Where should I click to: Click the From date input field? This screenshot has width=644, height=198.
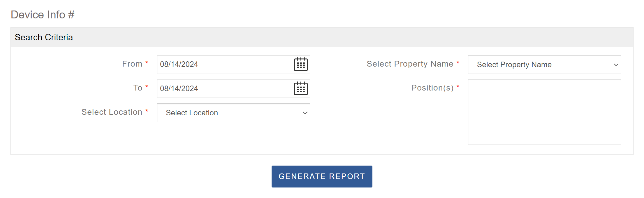tap(224, 65)
